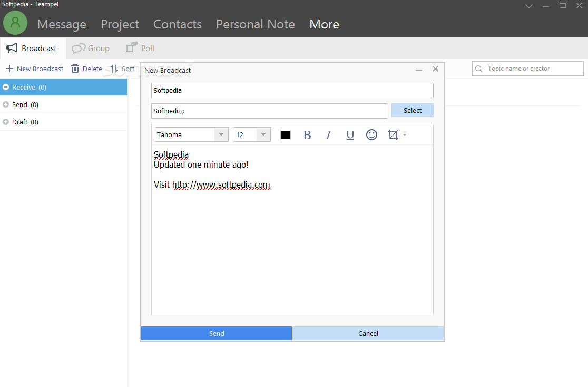Apply underline formatting in the message editor
The image size is (588, 387).
point(350,135)
